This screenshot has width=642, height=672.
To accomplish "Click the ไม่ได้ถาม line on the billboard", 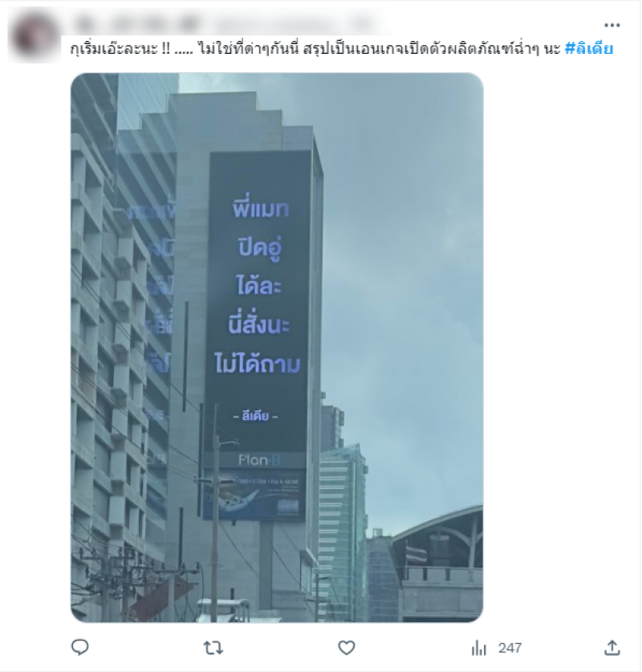I will [x=257, y=364].
